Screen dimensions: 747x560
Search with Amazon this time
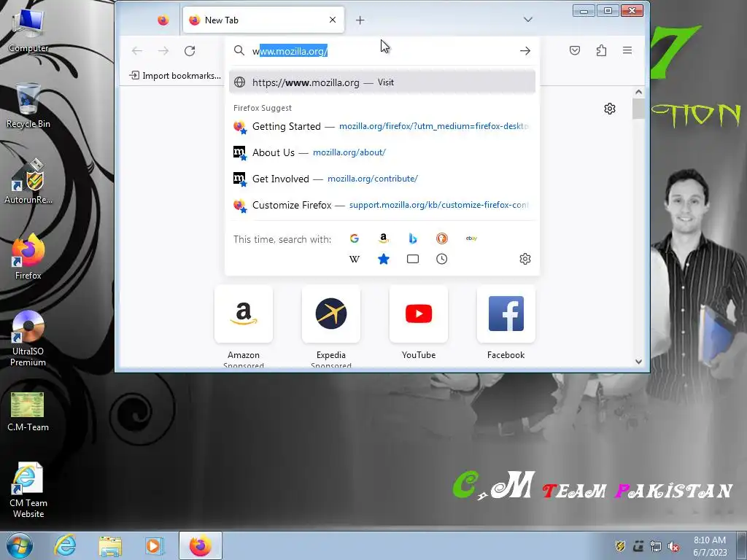(384, 238)
